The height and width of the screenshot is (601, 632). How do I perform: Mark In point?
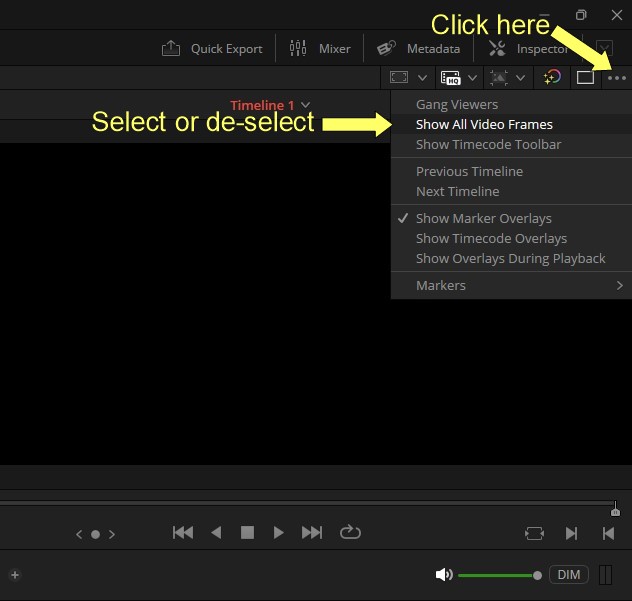click(x=571, y=534)
